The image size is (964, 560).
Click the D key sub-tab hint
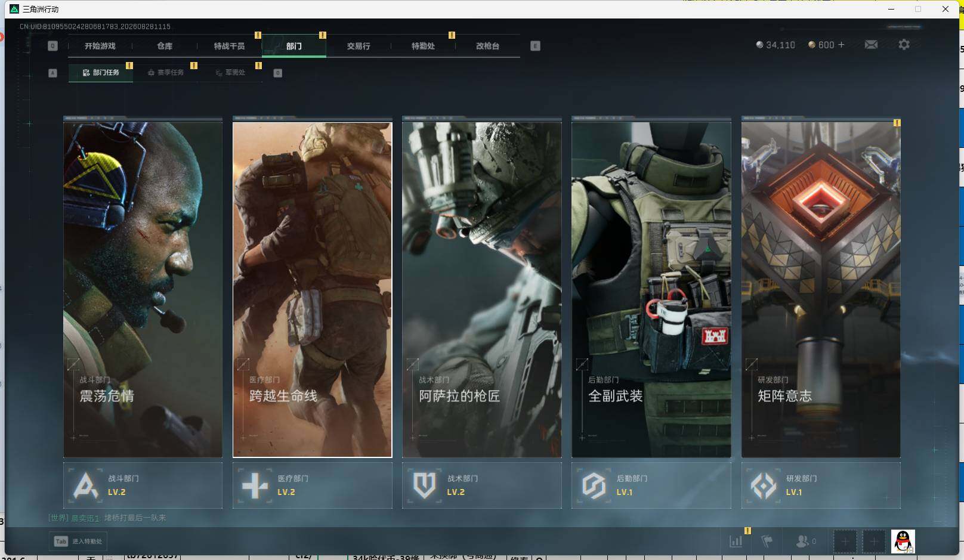(277, 73)
